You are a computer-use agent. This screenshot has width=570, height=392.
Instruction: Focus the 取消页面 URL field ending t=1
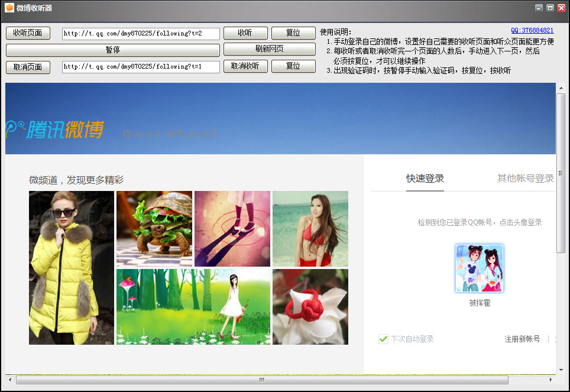click(x=141, y=67)
